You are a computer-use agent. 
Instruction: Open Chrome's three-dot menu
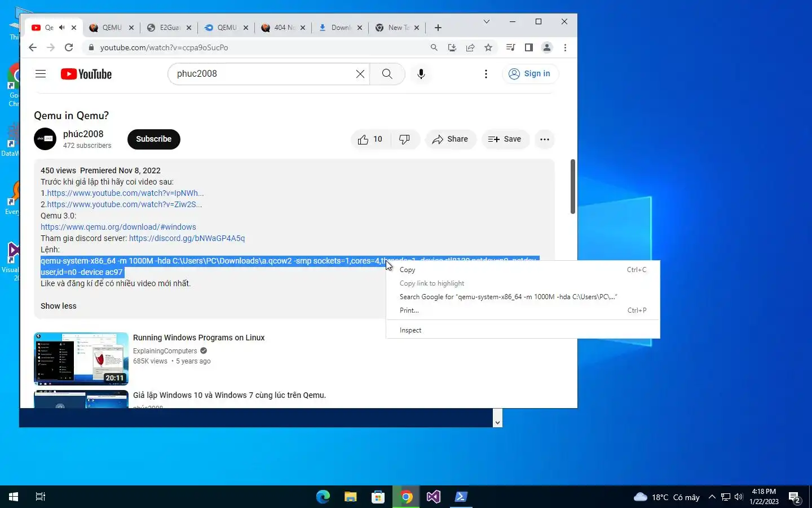[x=565, y=47]
